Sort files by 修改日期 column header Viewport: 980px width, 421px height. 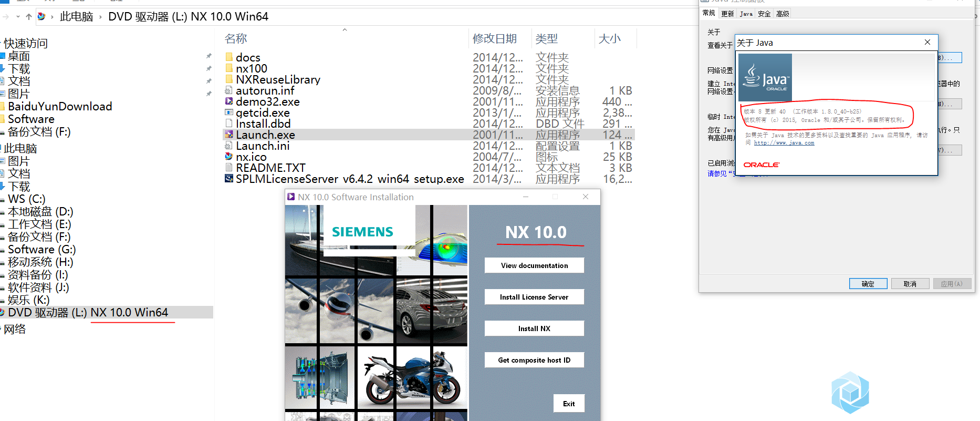click(495, 38)
